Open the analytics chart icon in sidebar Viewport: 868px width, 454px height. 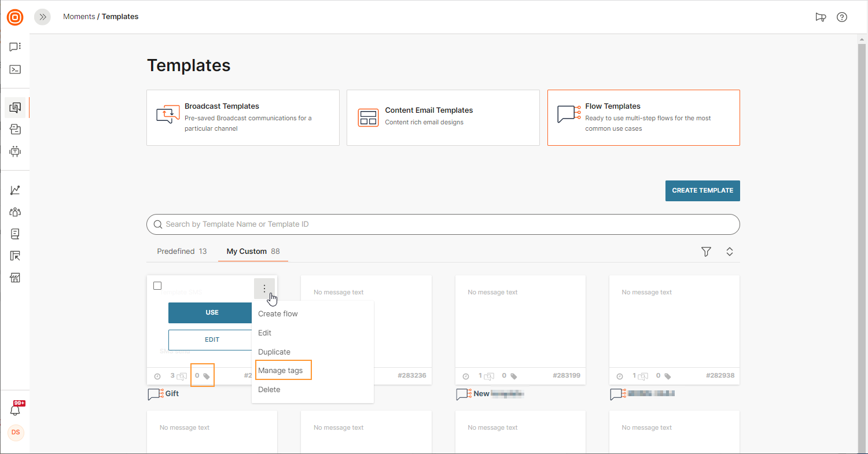(15, 190)
